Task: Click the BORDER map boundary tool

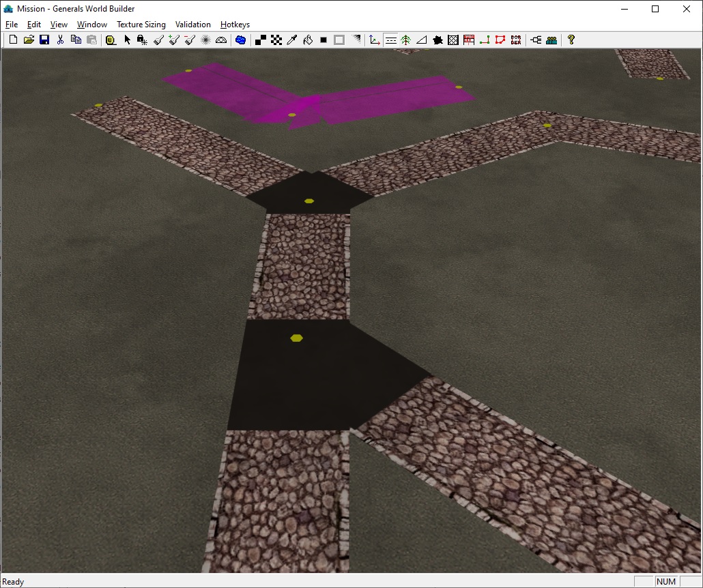Action: pyautogui.click(x=516, y=40)
